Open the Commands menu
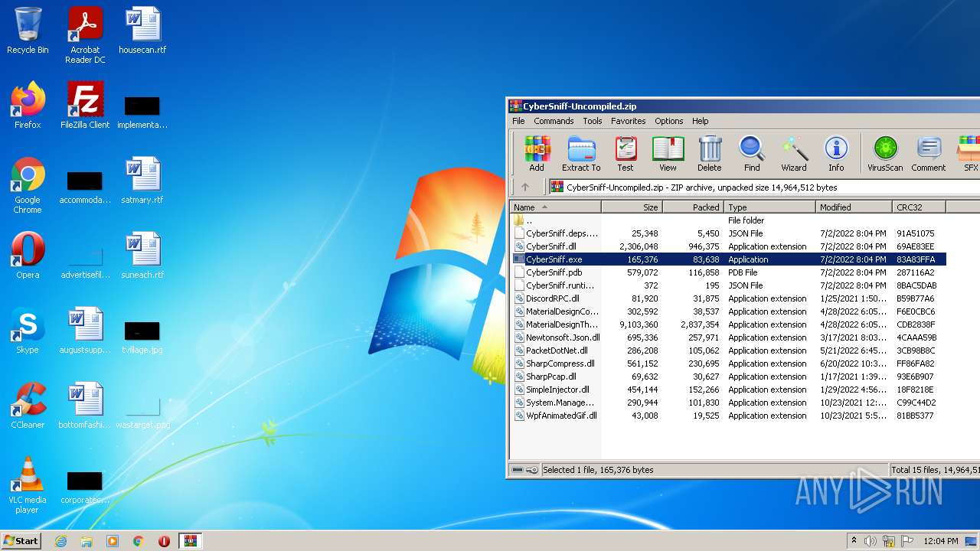 click(554, 121)
